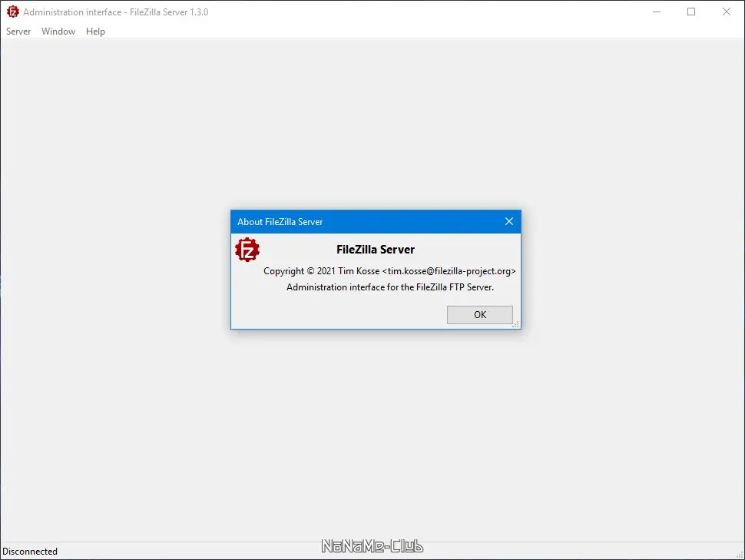This screenshot has width=745, height=560.
Task: Minimize the Administration interface window
Action: [657, 12]
